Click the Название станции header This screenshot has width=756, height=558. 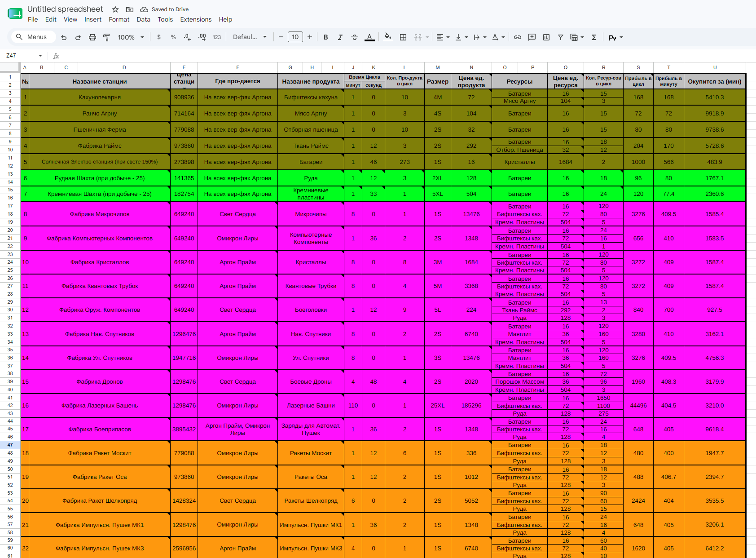pyautogui.click(x=100, y=81)
